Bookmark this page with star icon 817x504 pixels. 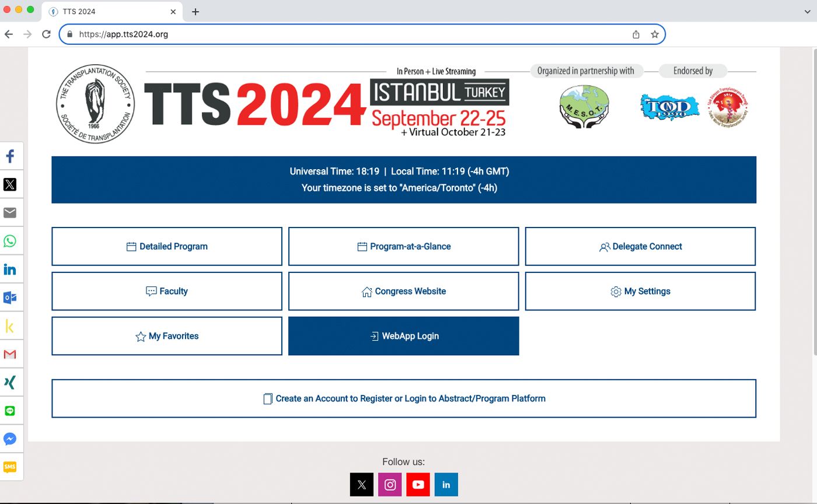click(655, 34)
